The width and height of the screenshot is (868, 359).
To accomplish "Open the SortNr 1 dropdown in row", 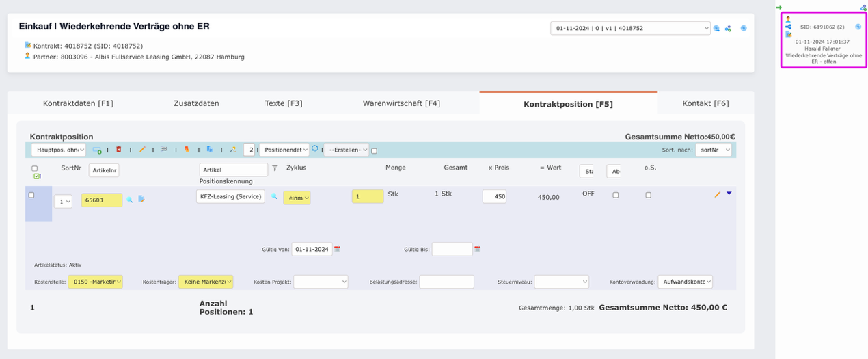I will click(63, 202).
